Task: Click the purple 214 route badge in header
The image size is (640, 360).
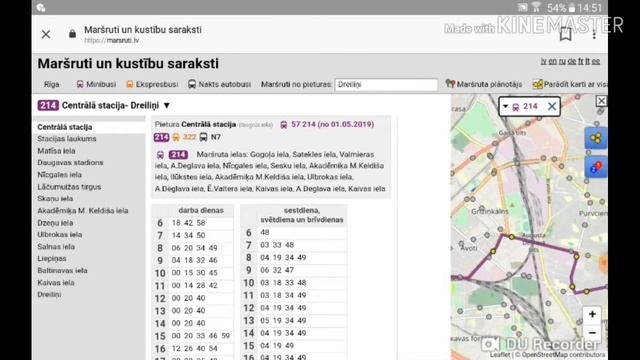Action: 48,105
